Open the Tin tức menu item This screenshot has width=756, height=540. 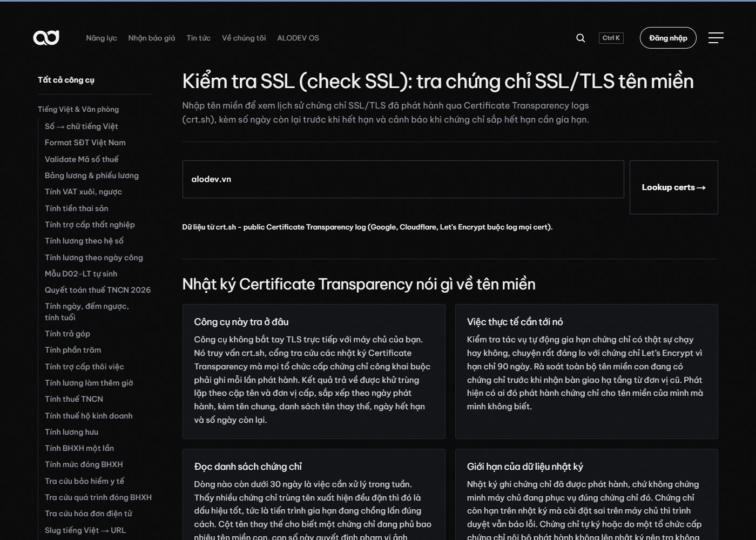pyautogui.click(x=198, y=38)
